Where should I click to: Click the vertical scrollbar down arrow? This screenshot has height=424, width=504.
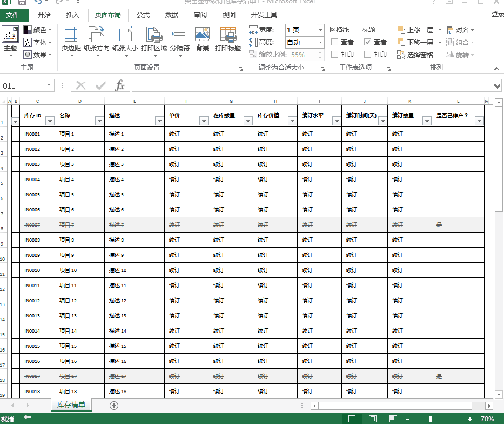click(x=499, y=394)
